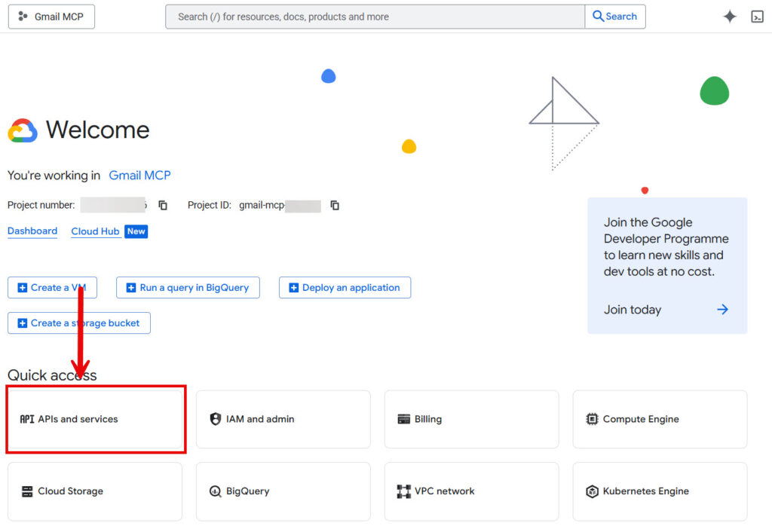Image resolution: width=772 pixels, height=532 pixels.
Task: Open the APIs and services card
Action: click(95, 419)
